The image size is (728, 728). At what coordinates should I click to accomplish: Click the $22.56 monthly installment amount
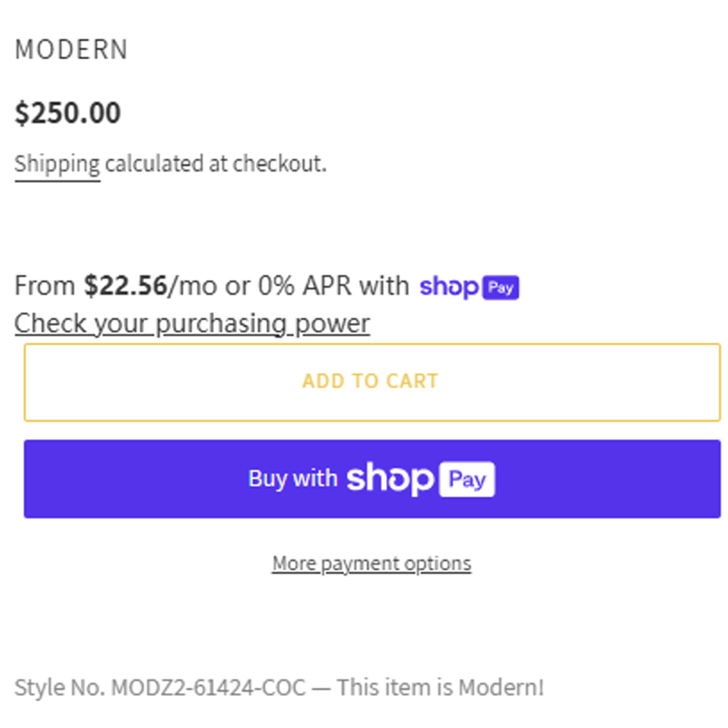[126, 285]
